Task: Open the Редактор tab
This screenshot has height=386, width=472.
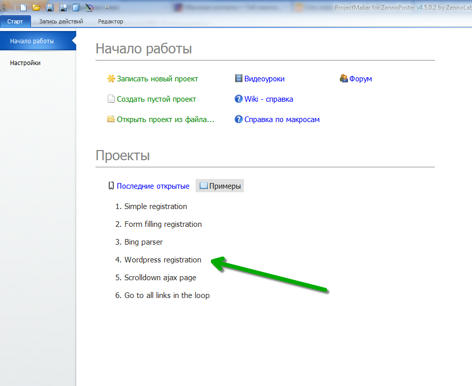Action: pos(110,21)
